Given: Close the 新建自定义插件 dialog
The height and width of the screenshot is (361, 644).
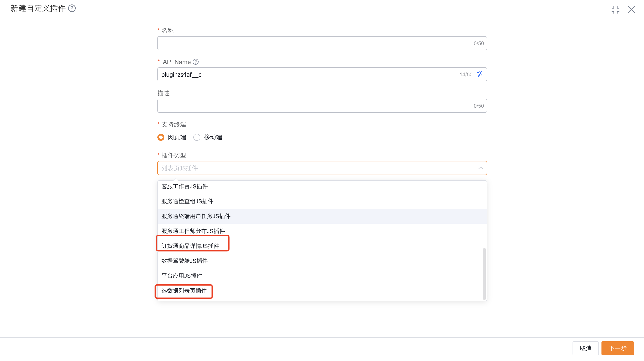Looking at the screenshot, I should [x=631, y=10].
